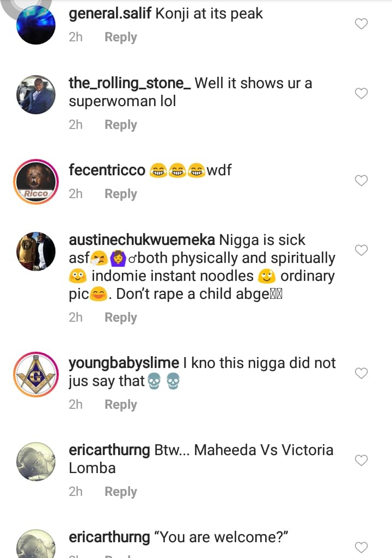Reply to youngbabyslime's comment
This screenshot has height=558, width=392.
click(x=120, y=404)
